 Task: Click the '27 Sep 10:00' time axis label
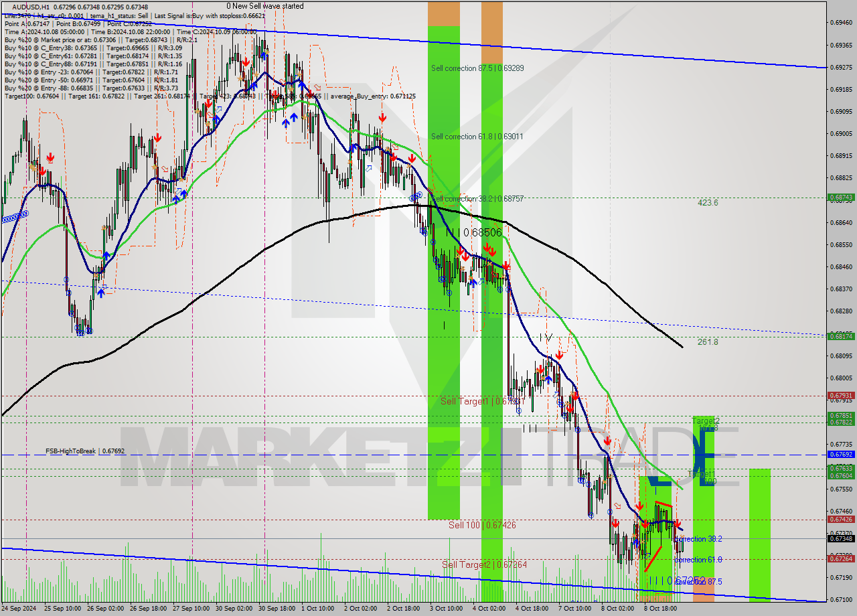[x=191, y=609]
